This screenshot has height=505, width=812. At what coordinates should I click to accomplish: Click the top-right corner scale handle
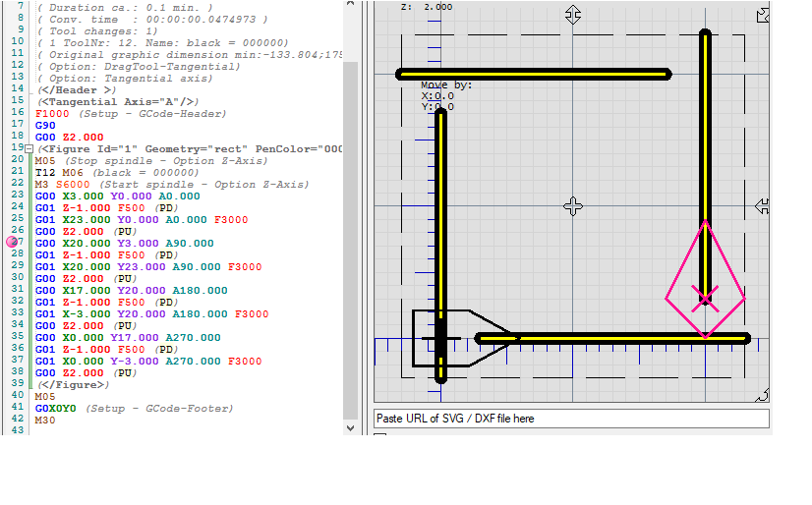tap(761, 15)
